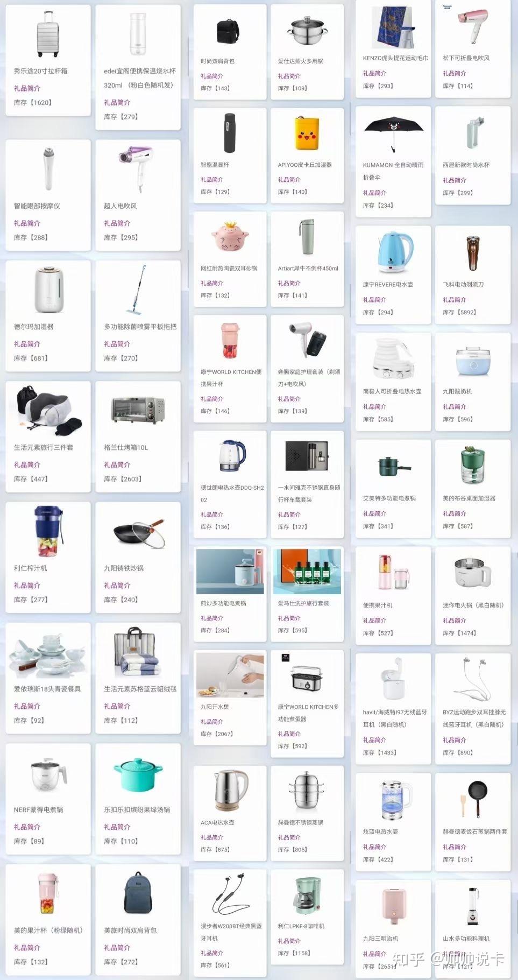Click the 美的布谷桌面加湿器 product title
Image resolution: width=518 pixels, height=980 pixels.
click(x=469, y=498)
